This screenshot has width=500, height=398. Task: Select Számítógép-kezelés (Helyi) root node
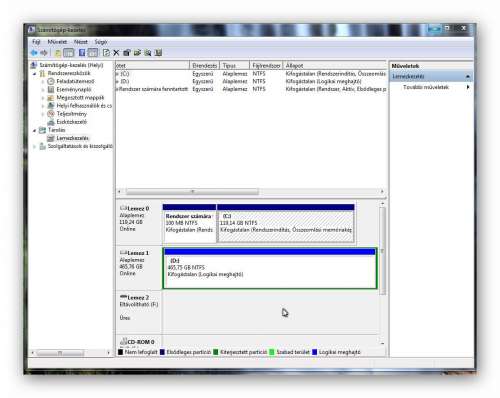(71, 65)
